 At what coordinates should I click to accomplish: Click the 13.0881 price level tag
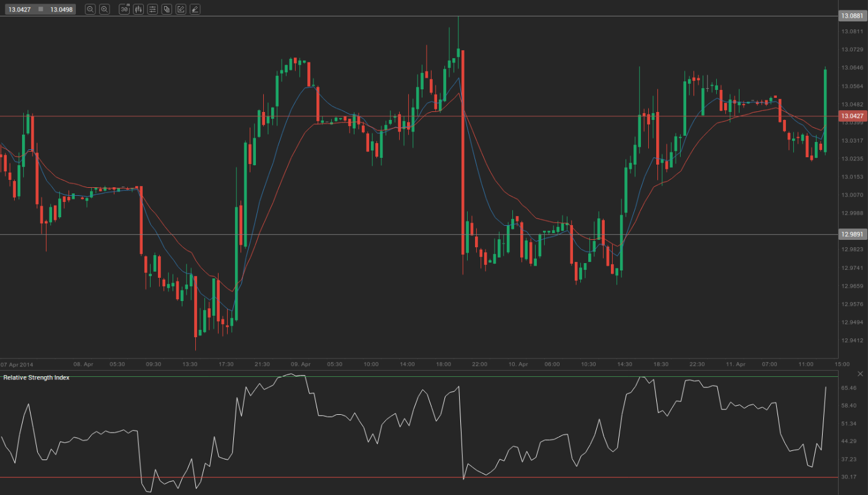tap(852, 17)
